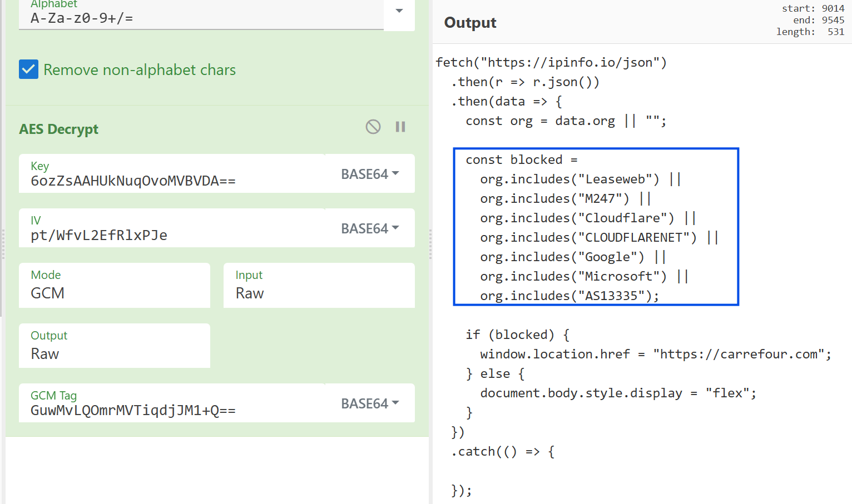Open the Alphabet preset dropdown arrow
852x504 pixels.
[x=399, y=11]
